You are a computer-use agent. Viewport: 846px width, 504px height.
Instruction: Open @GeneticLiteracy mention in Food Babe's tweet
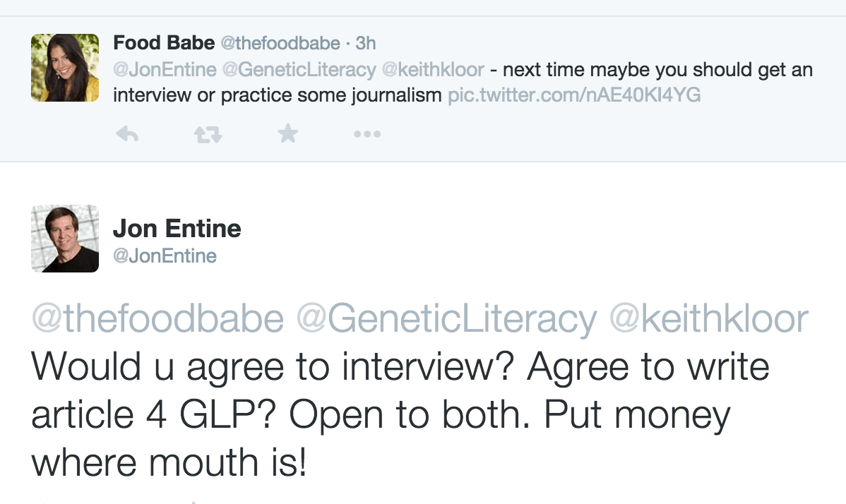tap(299, 70)
